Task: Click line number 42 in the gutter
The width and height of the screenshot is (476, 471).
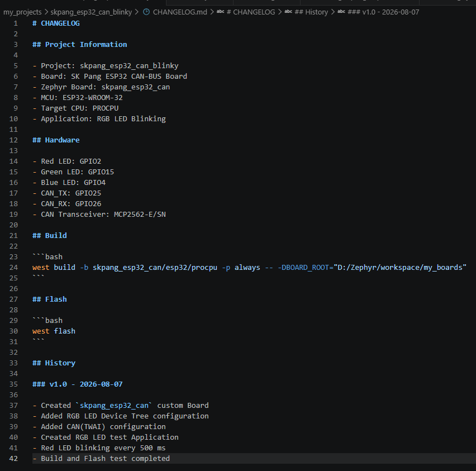Action: (13, 459)
